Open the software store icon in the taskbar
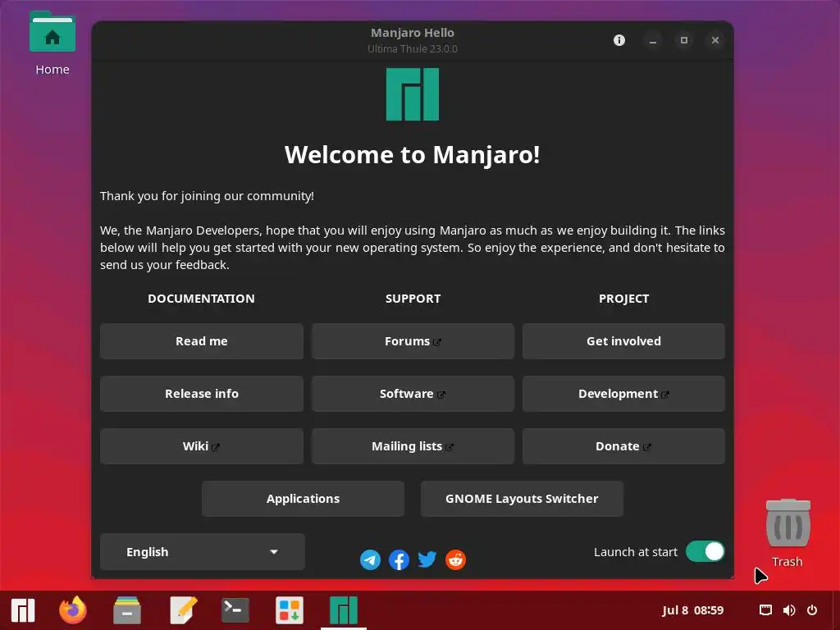This screenshot has height=630, width=840. (x=290, y=610)
